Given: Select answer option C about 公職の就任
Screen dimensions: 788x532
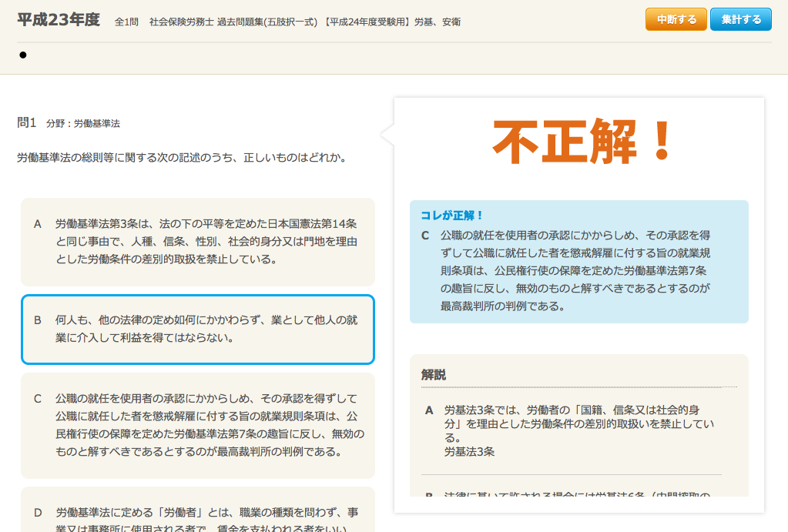Looking at the screenshot, I should (x=197, y=426).
